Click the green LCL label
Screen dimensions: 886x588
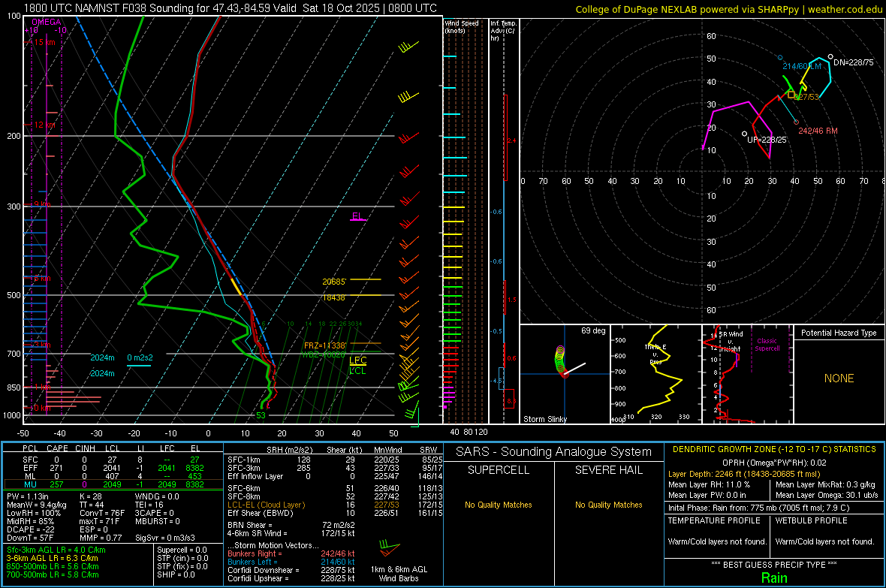[357, 371]
